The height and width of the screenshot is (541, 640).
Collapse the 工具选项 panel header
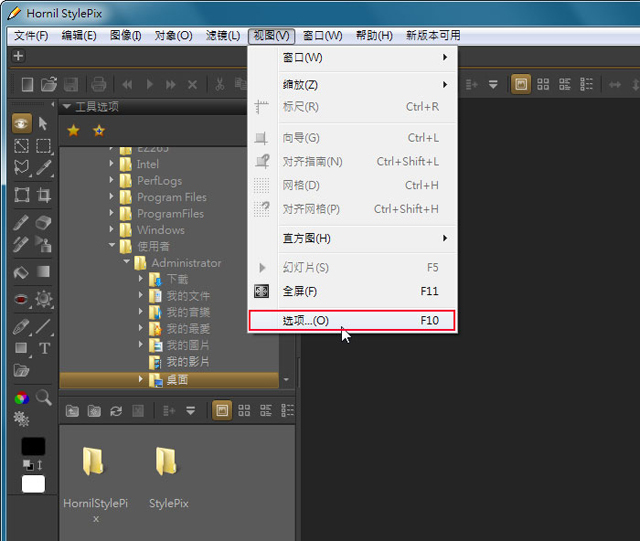(67, 107)
